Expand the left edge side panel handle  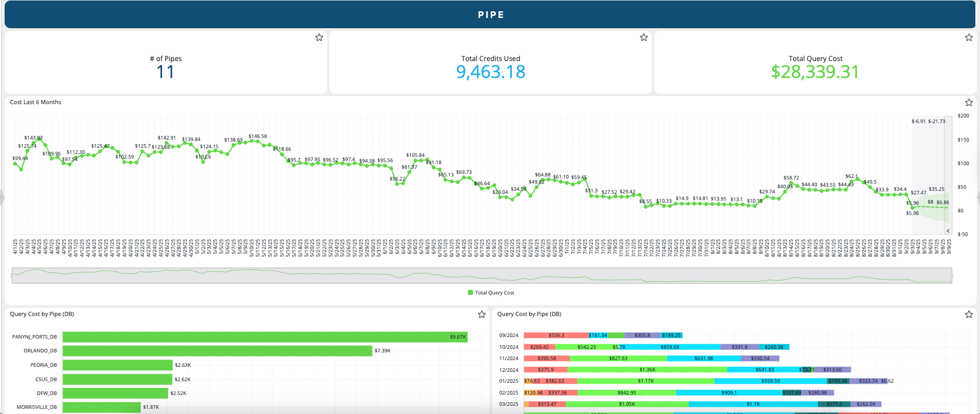click(2, 197)
